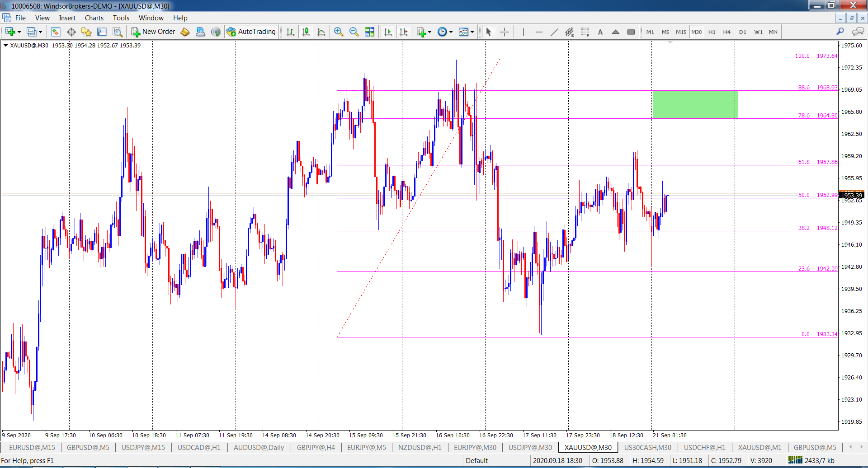This screenshot has height=468, width=868.
Task: Open the Help menu
Action: pyautogui.click(x=180, y=18)
